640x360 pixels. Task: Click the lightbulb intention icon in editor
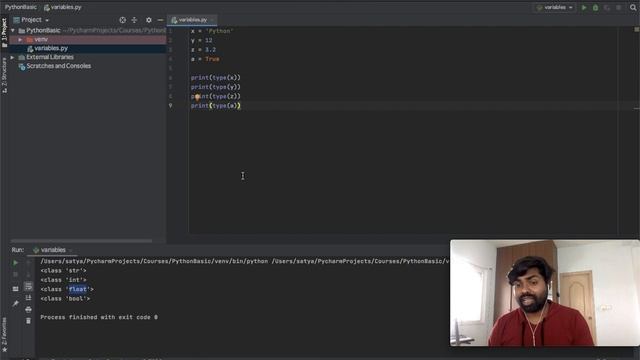197,97
